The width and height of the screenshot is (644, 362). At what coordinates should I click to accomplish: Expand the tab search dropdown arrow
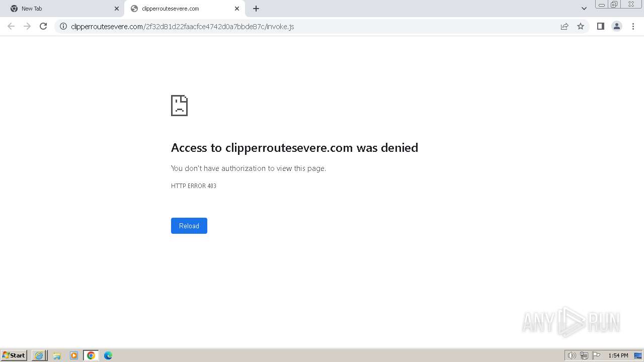(x=584, y=9)
